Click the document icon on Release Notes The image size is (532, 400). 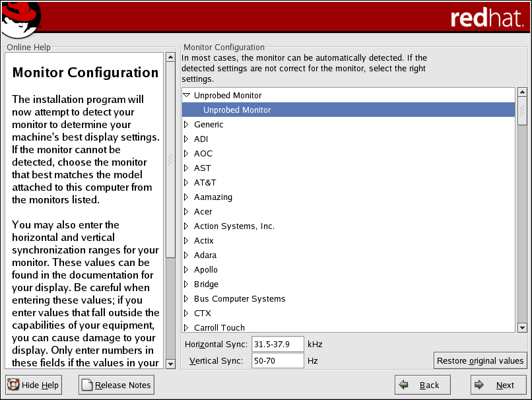86,385
